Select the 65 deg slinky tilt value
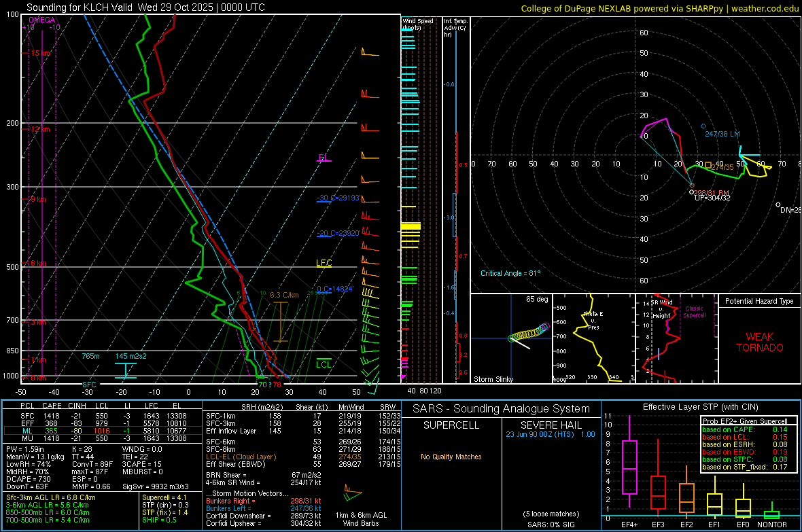The width and height of the screenshot is (802, 532). [x=537, y=299]
